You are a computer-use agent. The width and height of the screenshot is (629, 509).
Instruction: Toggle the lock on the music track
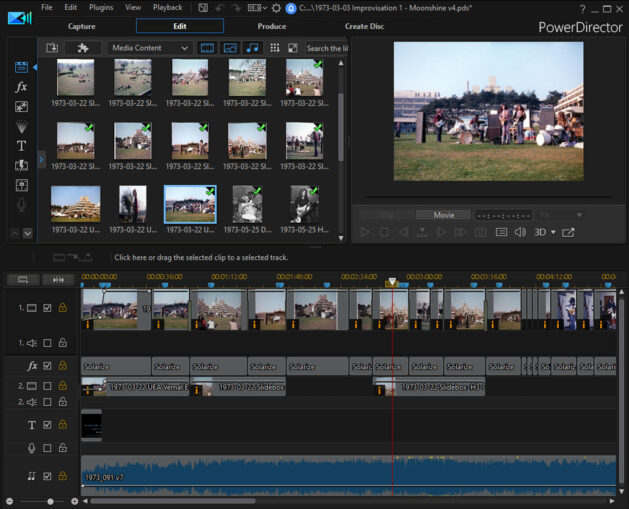pyautogui.click(x=63, y=476)
